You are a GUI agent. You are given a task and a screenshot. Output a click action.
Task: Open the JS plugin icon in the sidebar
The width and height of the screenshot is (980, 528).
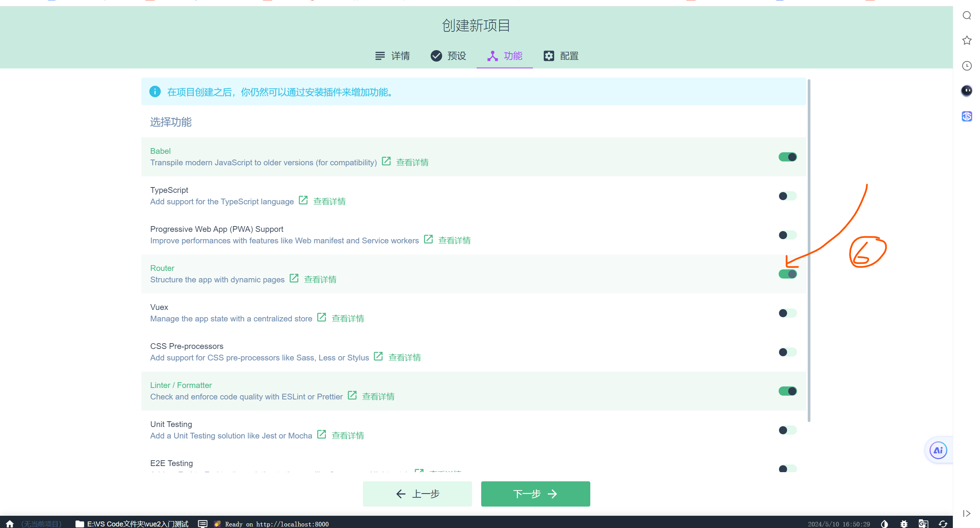[x=967, y=116]
